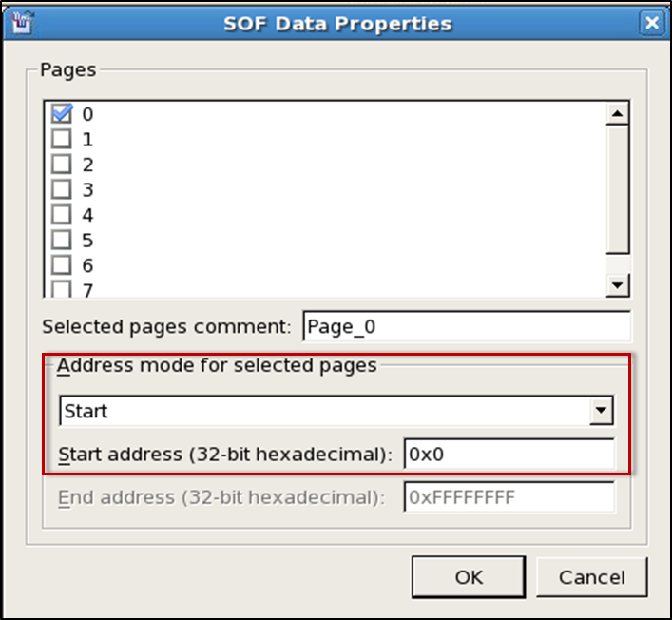
Task: Click the pages list scrollbar thumb
Action: tap(618, 188)
